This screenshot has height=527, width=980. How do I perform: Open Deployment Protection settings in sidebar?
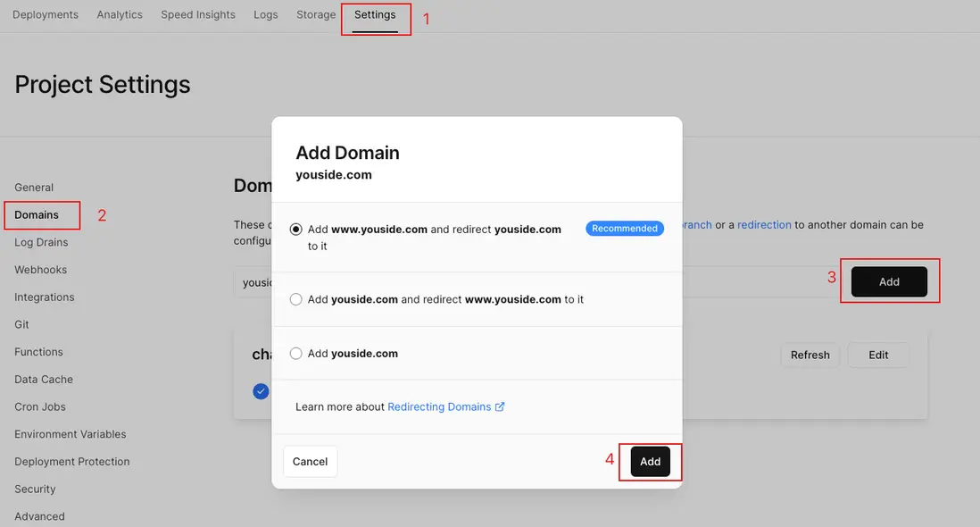pos(72,462)
